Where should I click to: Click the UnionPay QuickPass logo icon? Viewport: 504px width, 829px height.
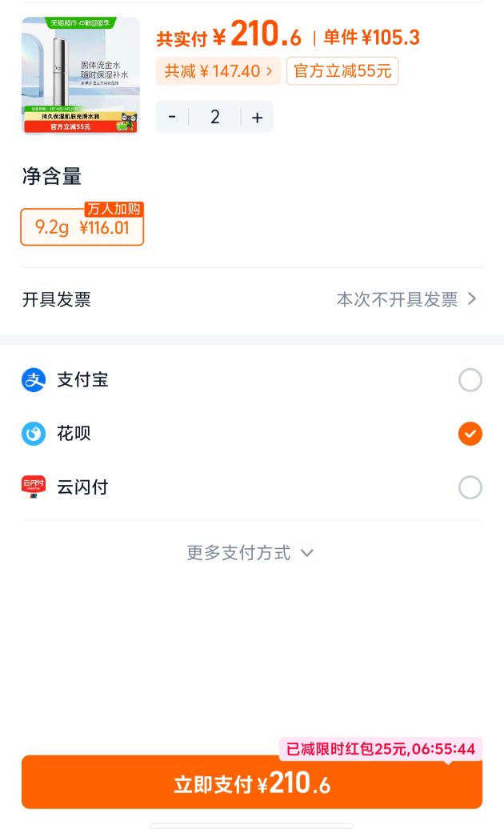pyautogui.click(x=34, y=487)
